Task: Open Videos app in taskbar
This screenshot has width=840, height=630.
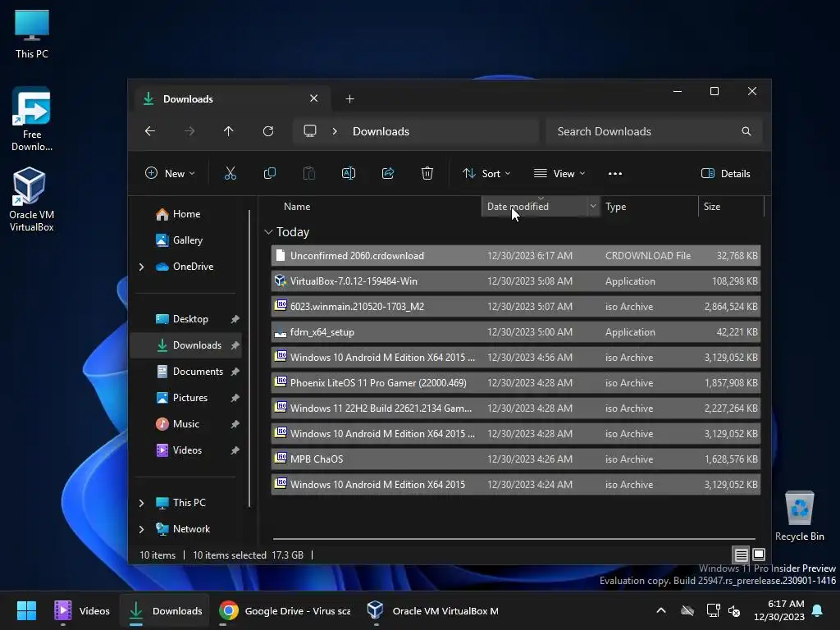Action: point(82,610)
